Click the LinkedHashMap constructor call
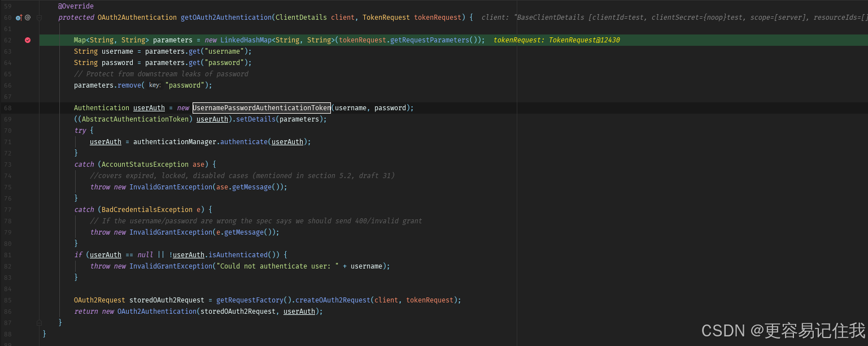This screenshot has height=346, width=868. click(x=246, y=40)
